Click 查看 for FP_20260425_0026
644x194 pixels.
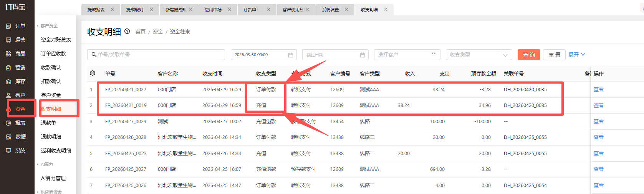tap(599, 185)
